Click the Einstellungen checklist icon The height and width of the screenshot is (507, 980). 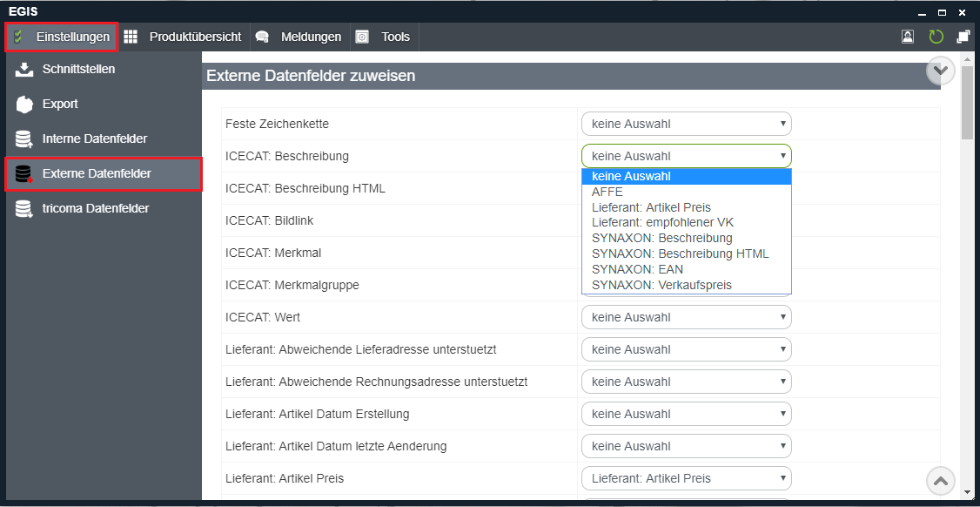click(18, 37)
